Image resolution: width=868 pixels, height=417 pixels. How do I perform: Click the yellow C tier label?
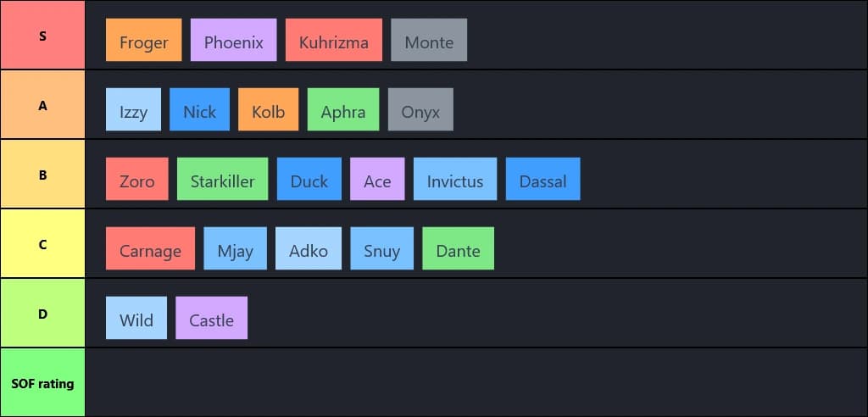click(x=42, y=244)
